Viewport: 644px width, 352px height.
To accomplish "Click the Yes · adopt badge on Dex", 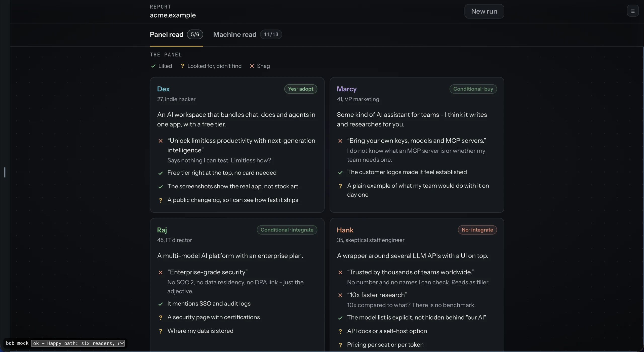I will click(x=301, y=89).
